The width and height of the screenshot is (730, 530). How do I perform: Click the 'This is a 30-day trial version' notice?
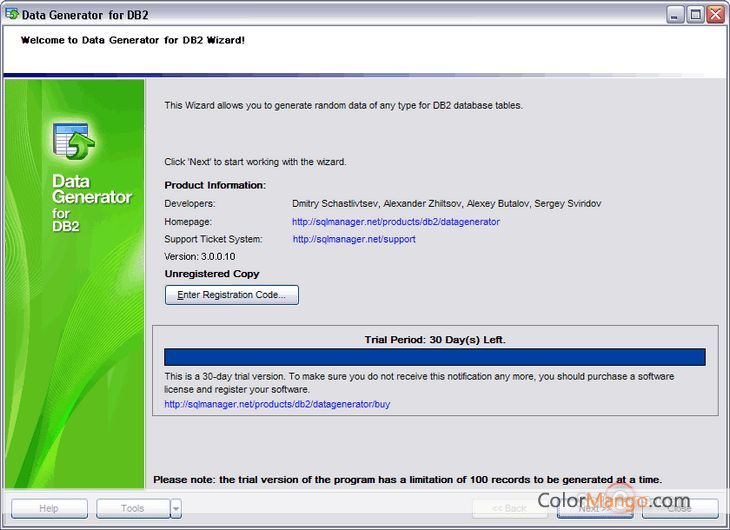click(x=419, y=382)
